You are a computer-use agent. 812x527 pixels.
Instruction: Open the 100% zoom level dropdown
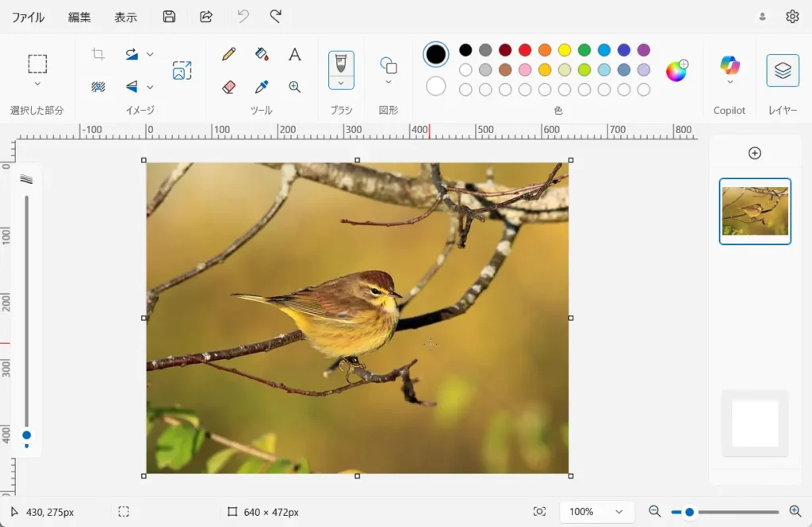point(596,512)
